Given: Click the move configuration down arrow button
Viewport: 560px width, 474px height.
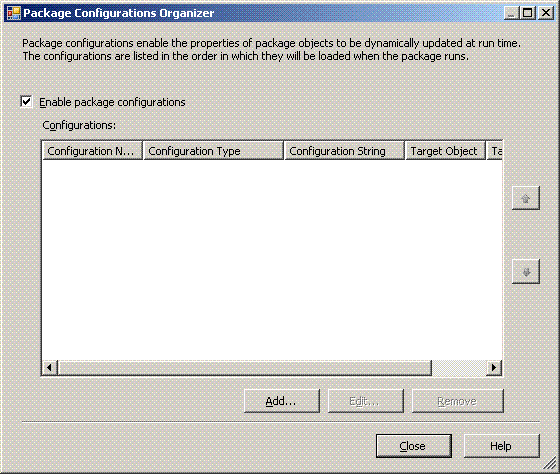Looking at the screenshot, I should (525, 271).
